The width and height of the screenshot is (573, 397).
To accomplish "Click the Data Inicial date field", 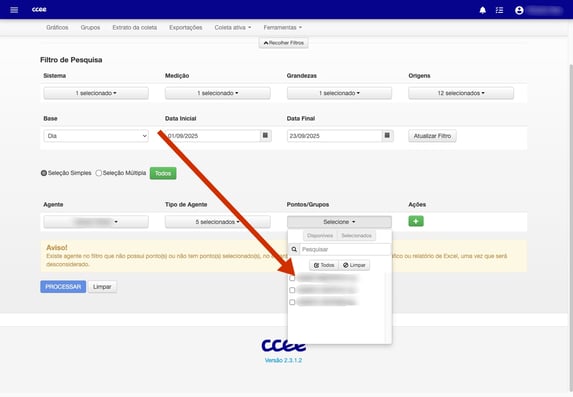I will (x=213, y=136).
